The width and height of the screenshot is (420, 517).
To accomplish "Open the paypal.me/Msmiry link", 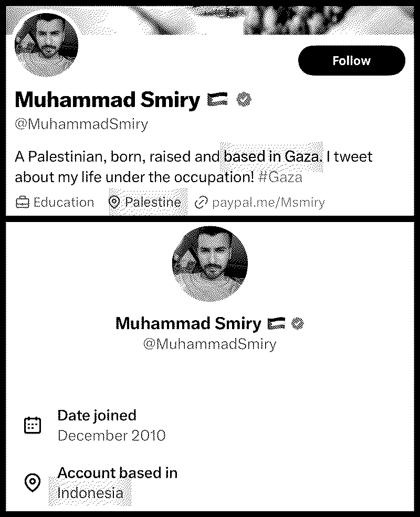I will click(268, 203).
